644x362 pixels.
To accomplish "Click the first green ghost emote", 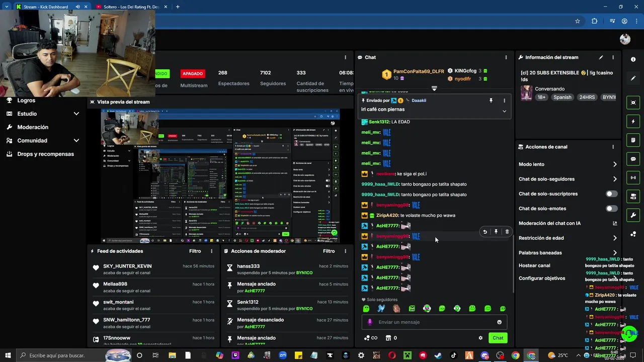I will pos(366,308).
